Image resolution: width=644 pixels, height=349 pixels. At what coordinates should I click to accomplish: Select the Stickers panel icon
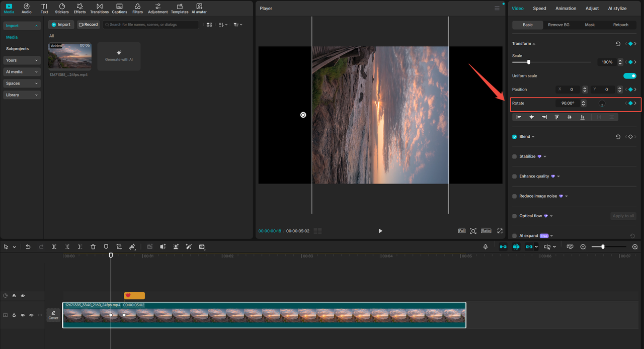coord(61,8)
